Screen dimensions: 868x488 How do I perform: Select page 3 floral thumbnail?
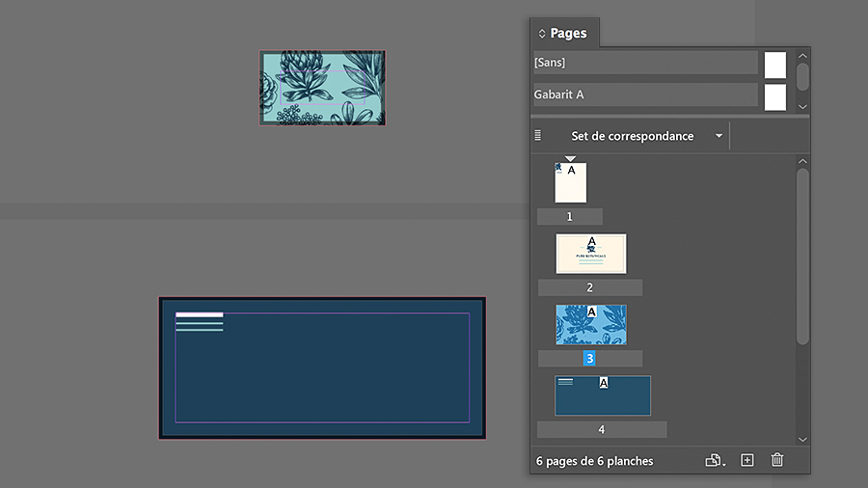tap(591, 325)
